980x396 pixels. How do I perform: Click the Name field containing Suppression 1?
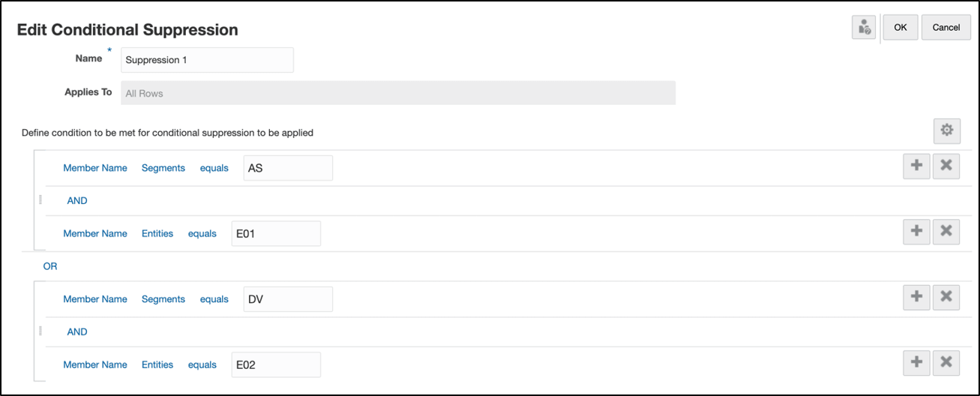click(x=207, y=60)
